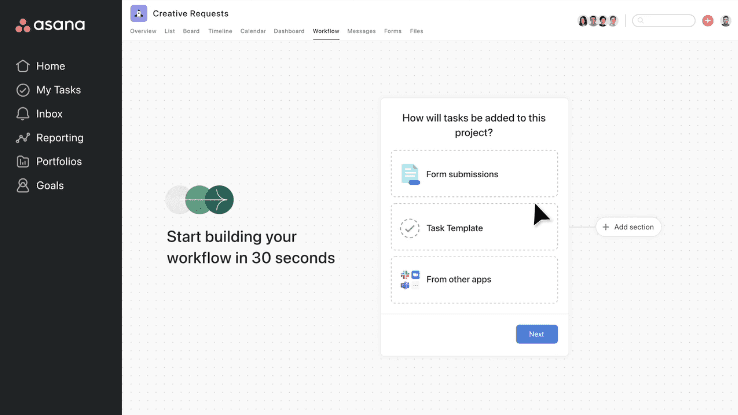
Task: Click the Creative Requests project icon
Action: pos(139,14)
